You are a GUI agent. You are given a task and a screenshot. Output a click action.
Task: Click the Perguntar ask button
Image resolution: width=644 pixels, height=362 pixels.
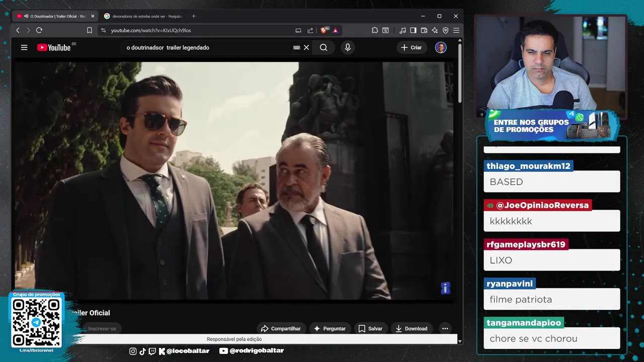point(330,328)
